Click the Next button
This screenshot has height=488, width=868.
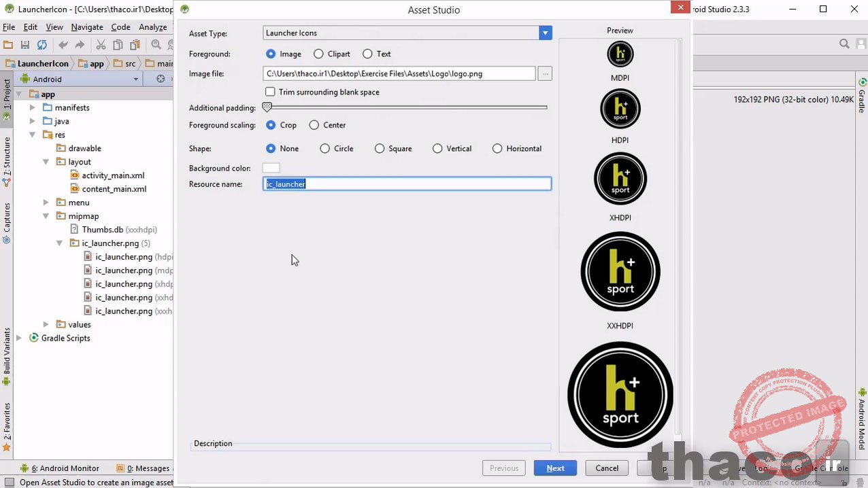[555, 468]
